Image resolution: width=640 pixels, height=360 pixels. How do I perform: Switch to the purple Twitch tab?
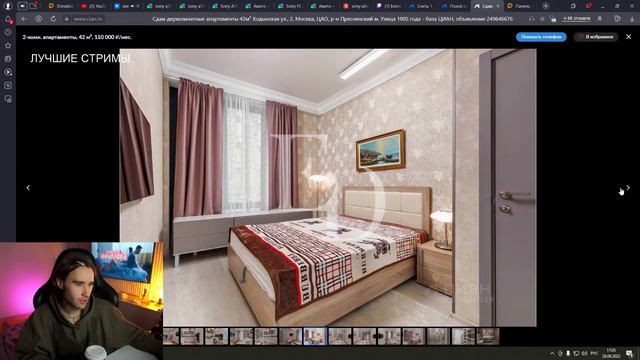point(388,6)
